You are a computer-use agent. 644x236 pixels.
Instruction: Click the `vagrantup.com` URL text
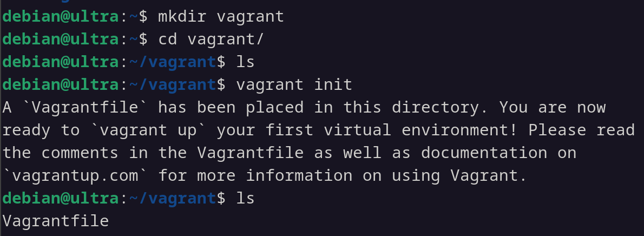tap(75, 176)
